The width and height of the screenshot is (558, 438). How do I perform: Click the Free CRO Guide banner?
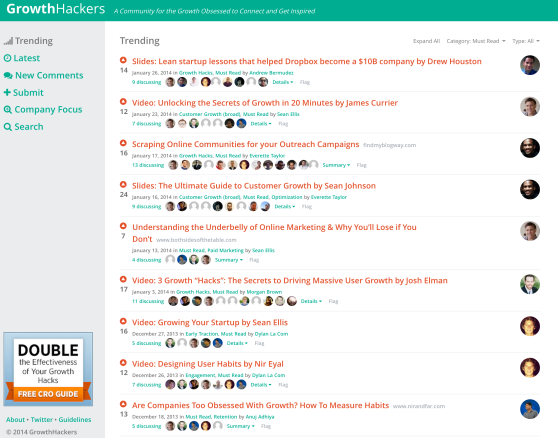click(48, 369)
